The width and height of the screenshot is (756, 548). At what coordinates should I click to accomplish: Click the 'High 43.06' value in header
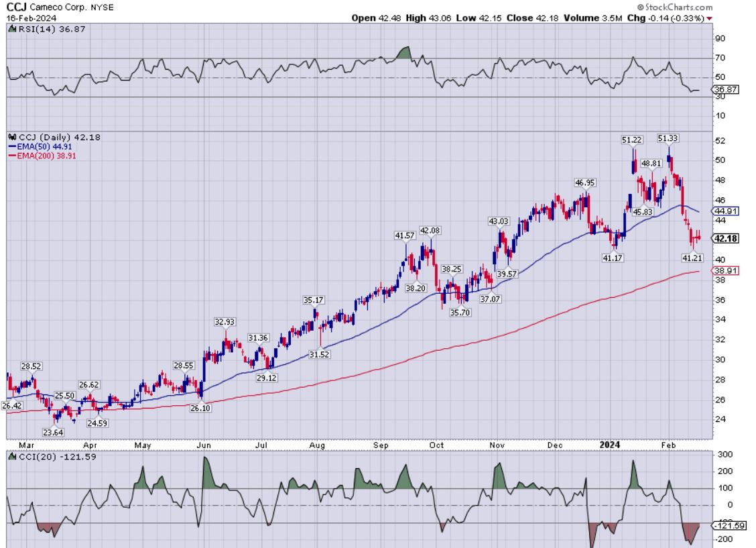point(429,18)
